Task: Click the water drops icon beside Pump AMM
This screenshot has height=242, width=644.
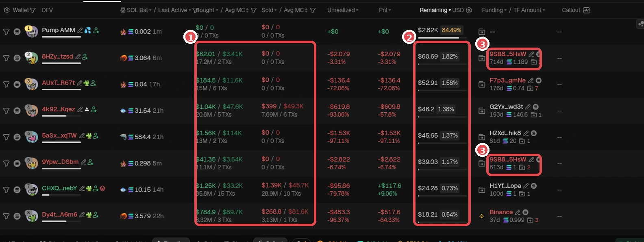Action: 88,30
